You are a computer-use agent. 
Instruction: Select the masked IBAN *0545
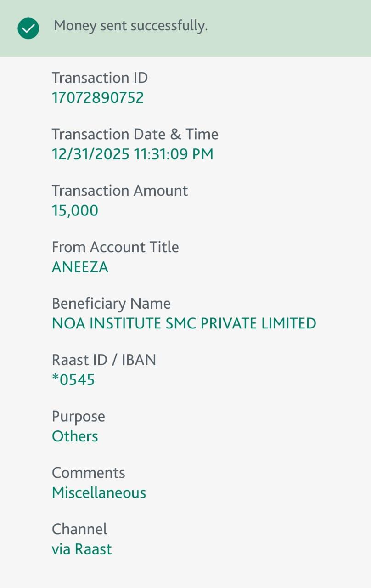pos(73,380)
